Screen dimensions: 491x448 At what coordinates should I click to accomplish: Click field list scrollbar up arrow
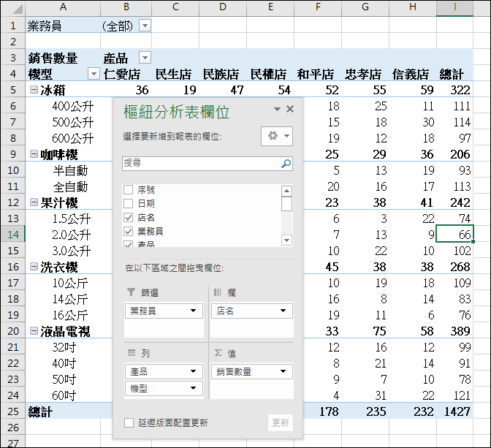pyautogui.click(x=287, y=191)
